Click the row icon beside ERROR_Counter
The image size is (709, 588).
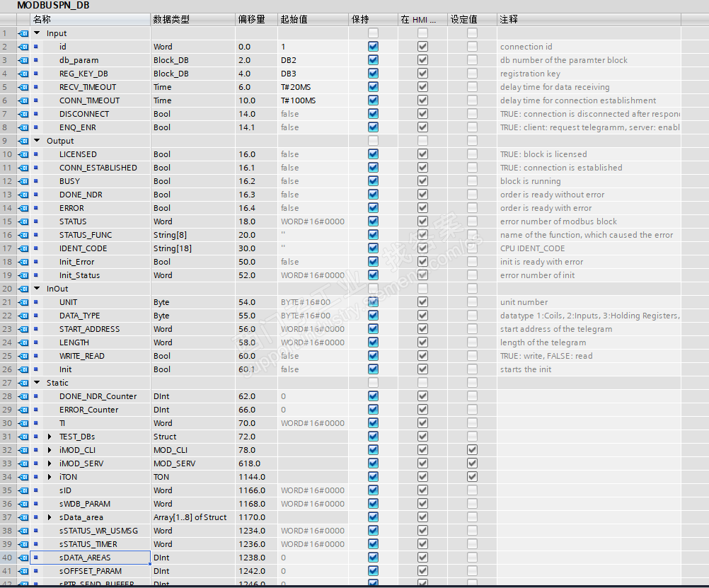click(23, 410)
